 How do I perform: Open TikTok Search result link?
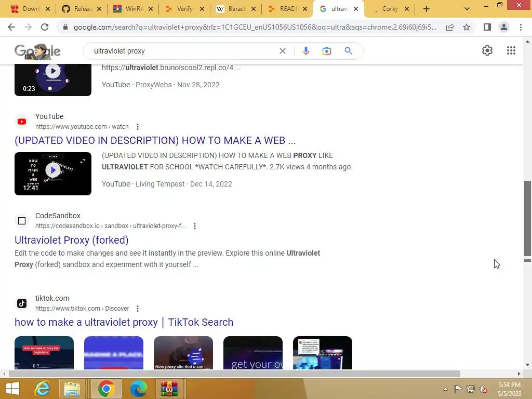coord(124,322)
